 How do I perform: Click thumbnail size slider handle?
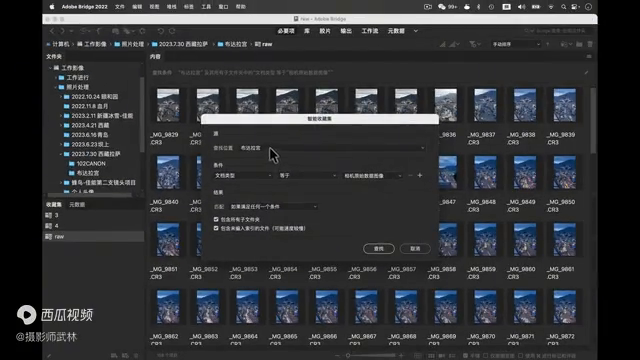tap(348, 356)
